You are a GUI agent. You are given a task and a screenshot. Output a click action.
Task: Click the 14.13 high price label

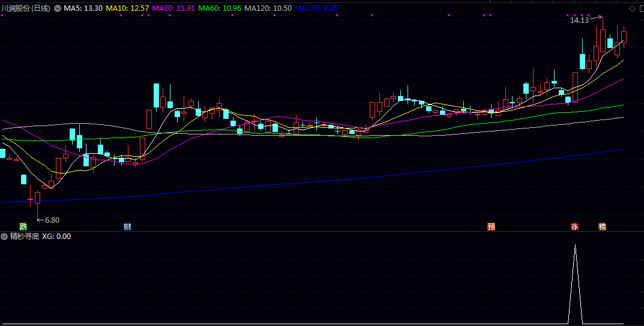point(580,20)
